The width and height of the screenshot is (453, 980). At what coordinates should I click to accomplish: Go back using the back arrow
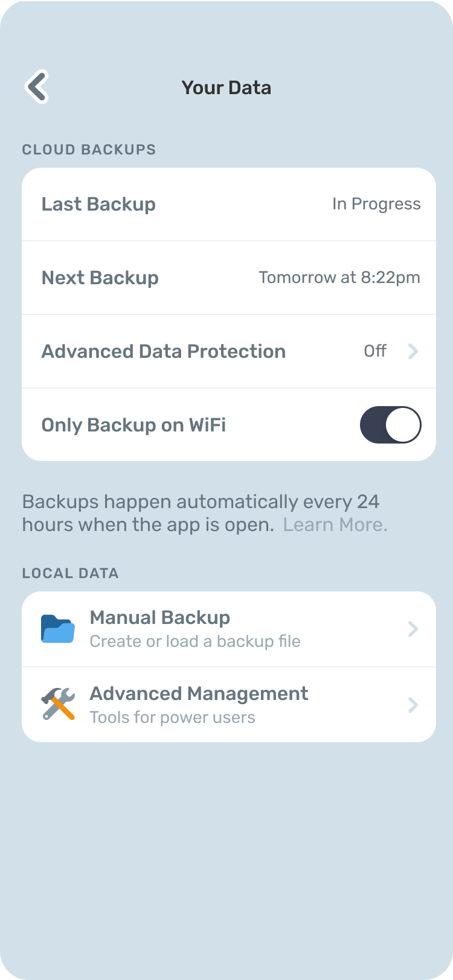coord(37,87)
